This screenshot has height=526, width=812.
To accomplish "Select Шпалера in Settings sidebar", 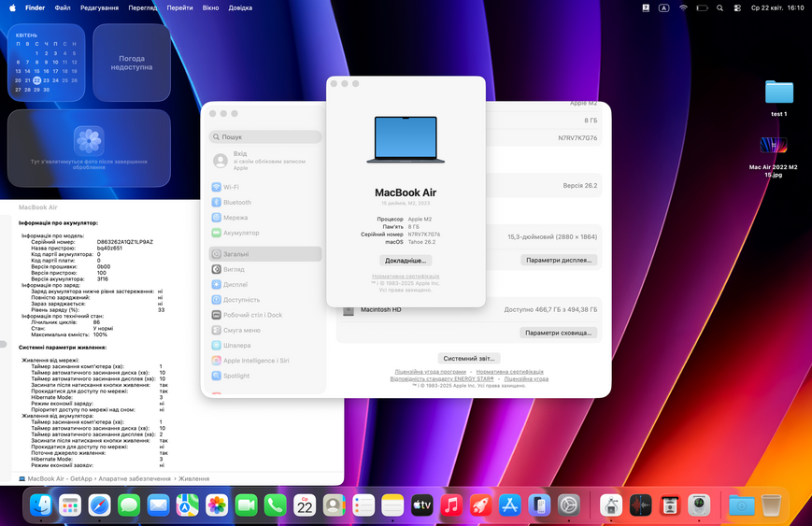I will click(x=265, y=346).
